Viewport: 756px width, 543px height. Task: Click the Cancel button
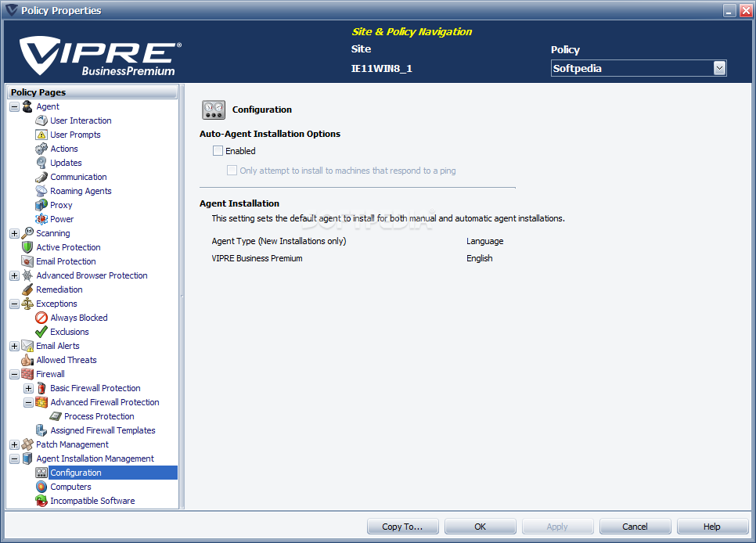click(x=635, y=527)
